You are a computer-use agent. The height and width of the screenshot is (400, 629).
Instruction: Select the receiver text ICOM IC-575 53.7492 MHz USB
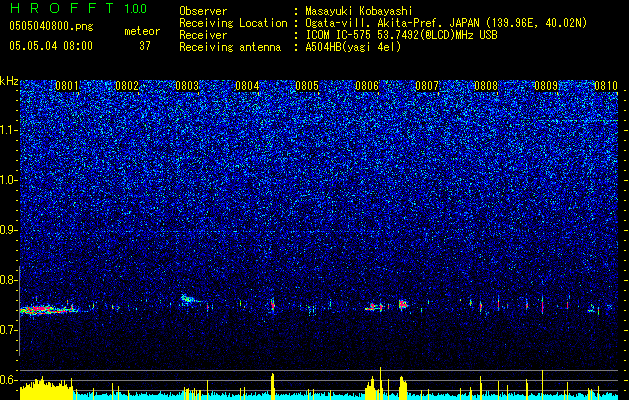coord(401,35)
